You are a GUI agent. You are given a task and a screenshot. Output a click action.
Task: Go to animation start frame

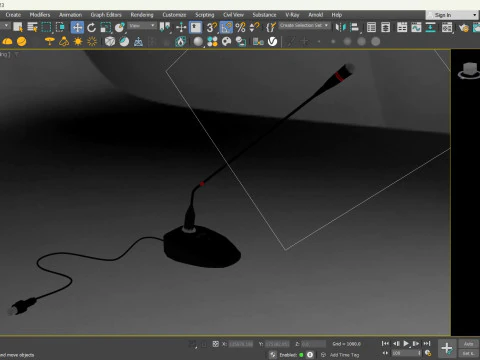click(385, 343)
